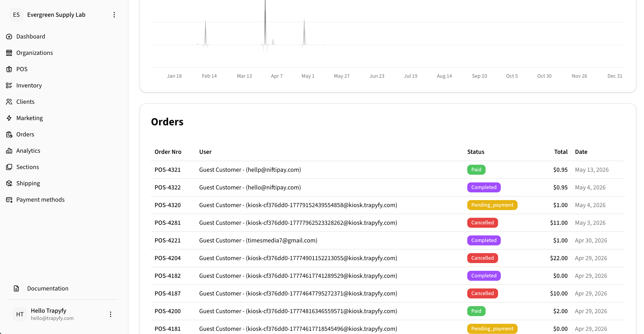This screenshot has width=644, height=334.
Task: Click the Sections stacked squares icon
Action: click(9, 167)
